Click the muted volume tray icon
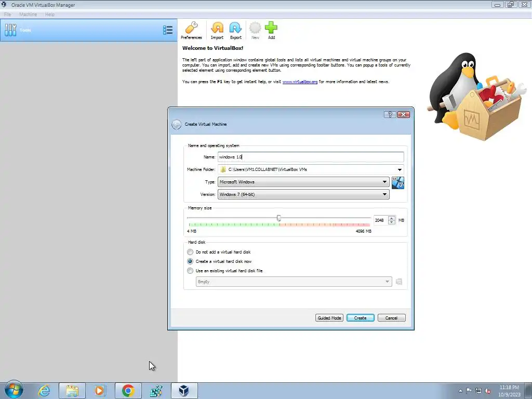The image size is (532, 399). click(488, 391)
